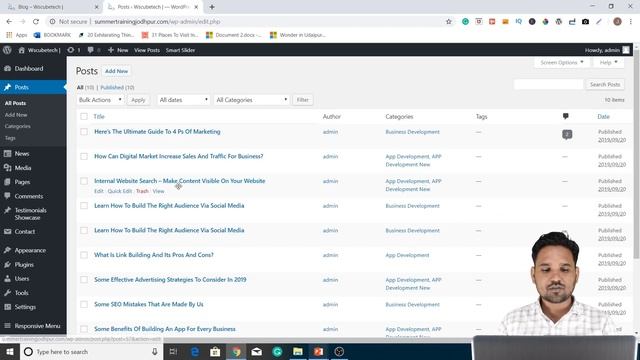Click the Apply button
640x360 pixels.
click(x=138, y=100)
